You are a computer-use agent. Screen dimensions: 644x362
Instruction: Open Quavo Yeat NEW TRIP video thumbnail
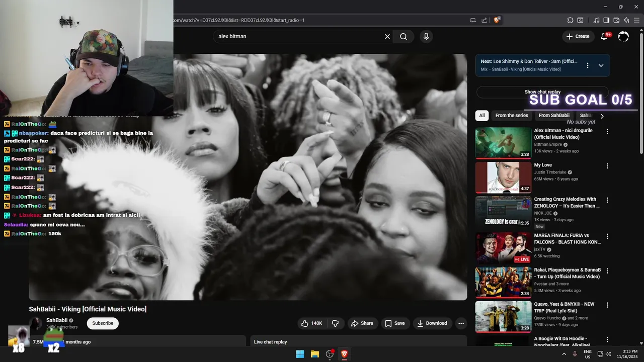[x=503, y=317]
